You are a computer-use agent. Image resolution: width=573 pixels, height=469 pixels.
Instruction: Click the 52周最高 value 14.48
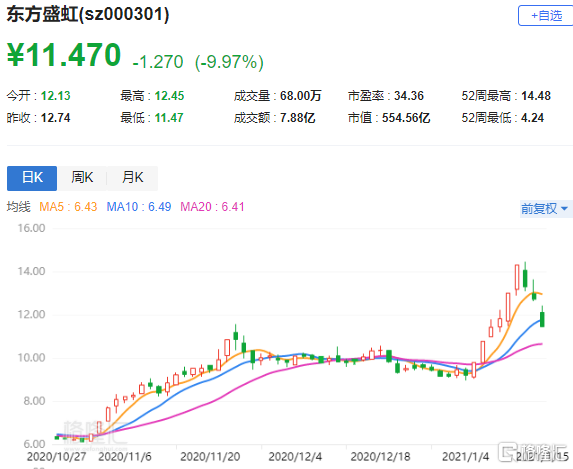[x=536, y=96]
